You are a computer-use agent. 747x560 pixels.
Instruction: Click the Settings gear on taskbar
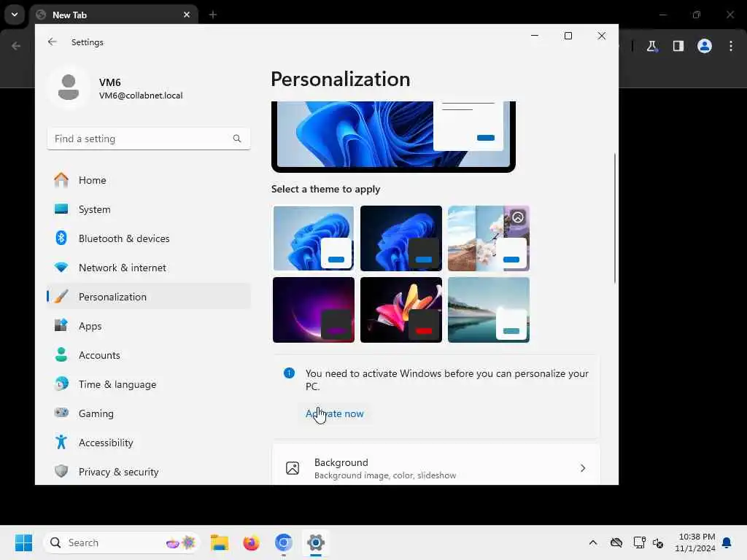(315, 542)
